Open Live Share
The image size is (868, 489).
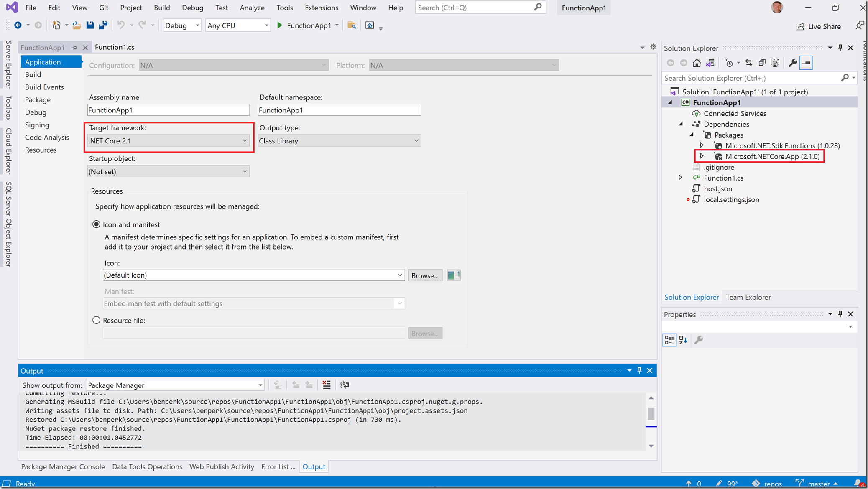point(818,26)
